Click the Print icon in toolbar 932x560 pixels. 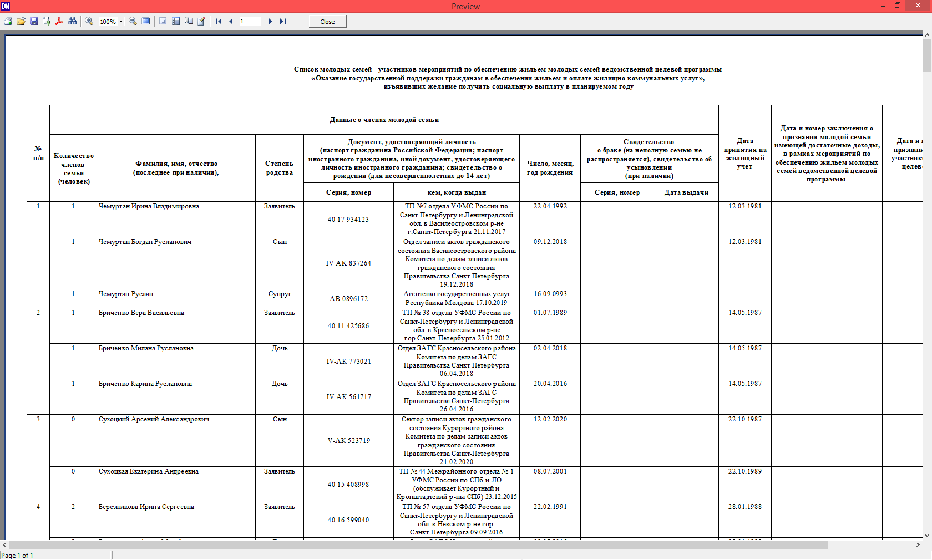tap(8, 22)
